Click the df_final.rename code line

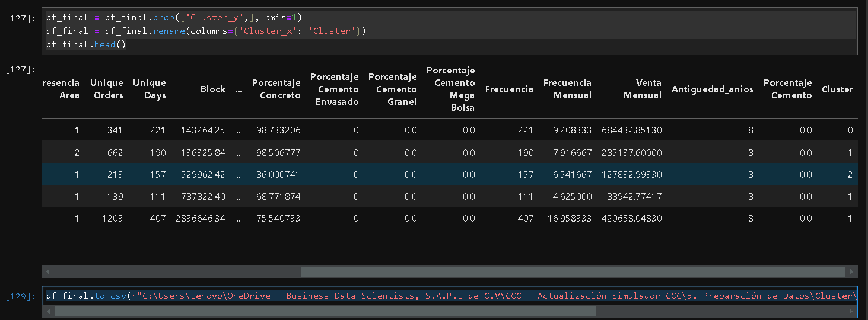[x=205, y=31]
